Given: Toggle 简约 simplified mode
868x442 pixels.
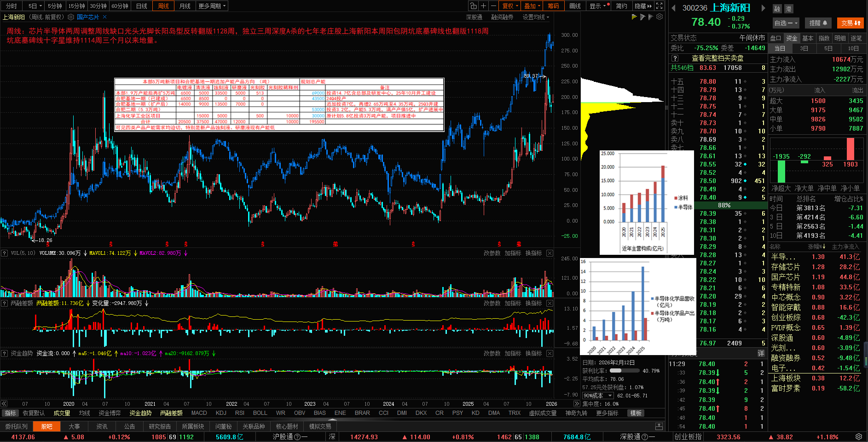Looking at the screenshot, I should tap(621, 6).
